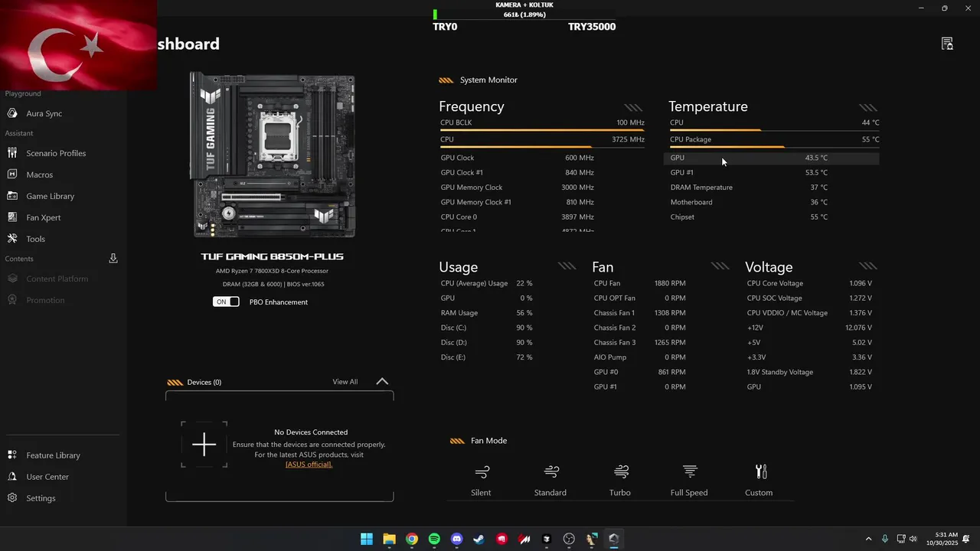Open the Windows Start menu
Screen dimensions: 980x551
tap(367, 539)
